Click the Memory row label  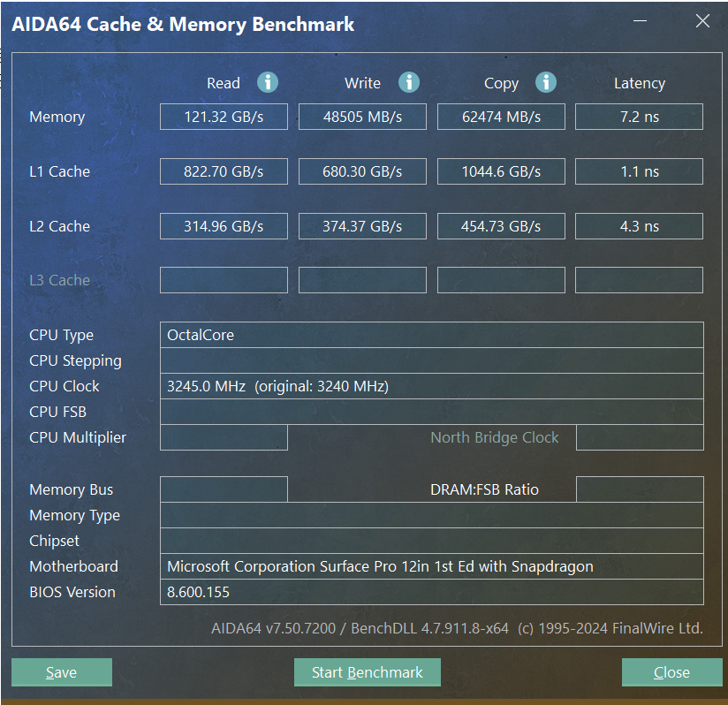click(x=57, y=117)
